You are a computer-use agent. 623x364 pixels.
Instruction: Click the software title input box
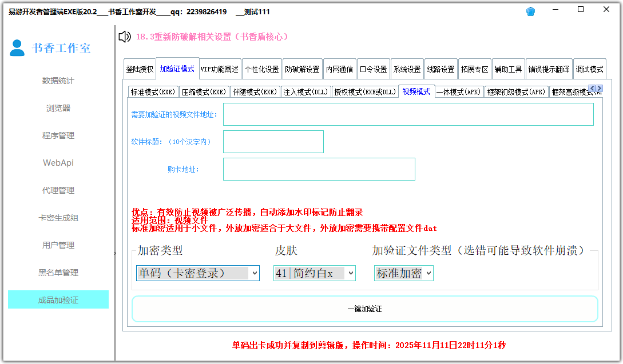273,142
